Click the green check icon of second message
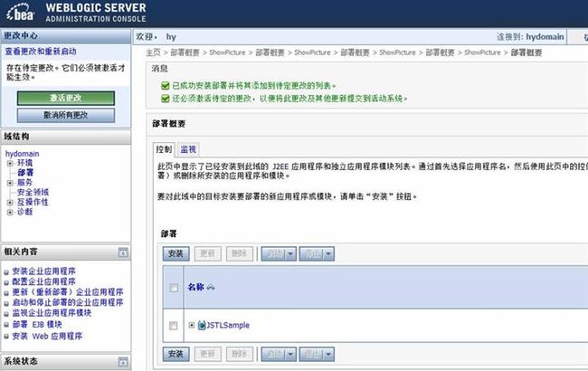Image resolution: width=588 pixels, height=371 pixels. (165, 99)
